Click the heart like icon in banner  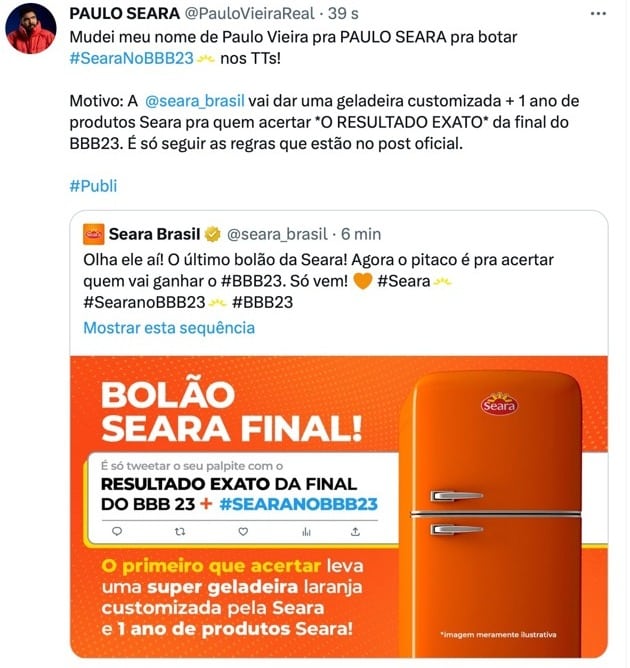tap(243, 531)
